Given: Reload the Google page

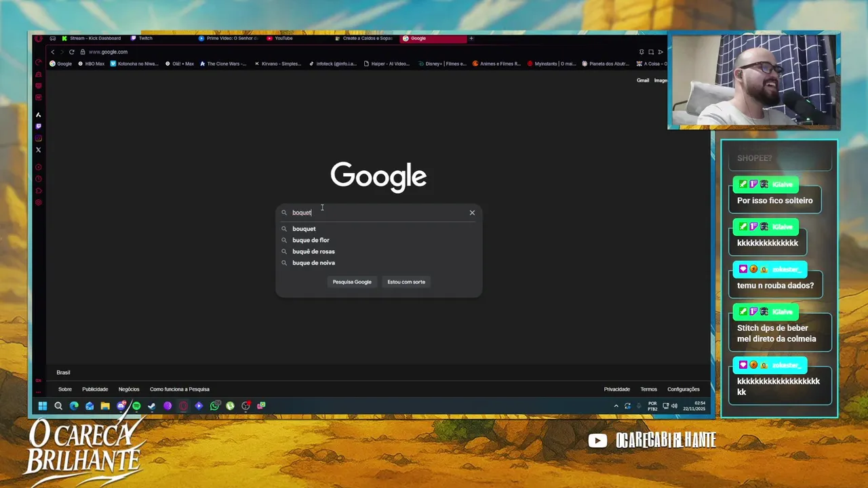Looking at the screenshot, I should pos(71,52).
